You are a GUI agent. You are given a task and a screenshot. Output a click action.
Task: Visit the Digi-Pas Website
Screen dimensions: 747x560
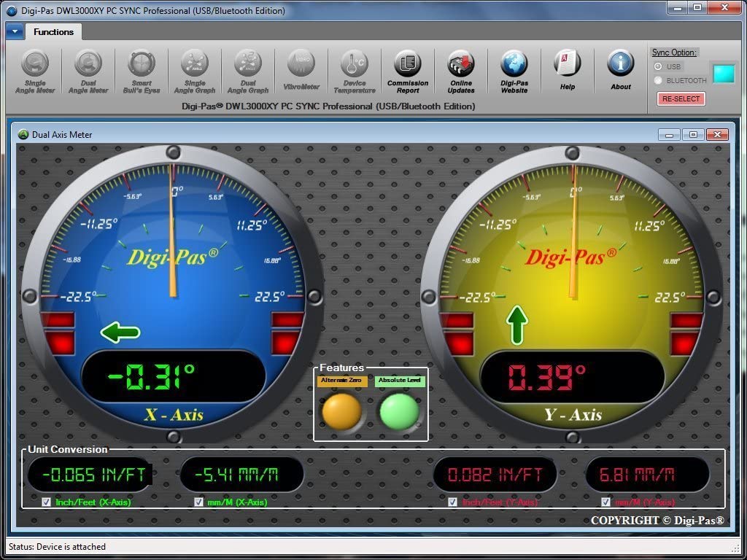(514, 71)
